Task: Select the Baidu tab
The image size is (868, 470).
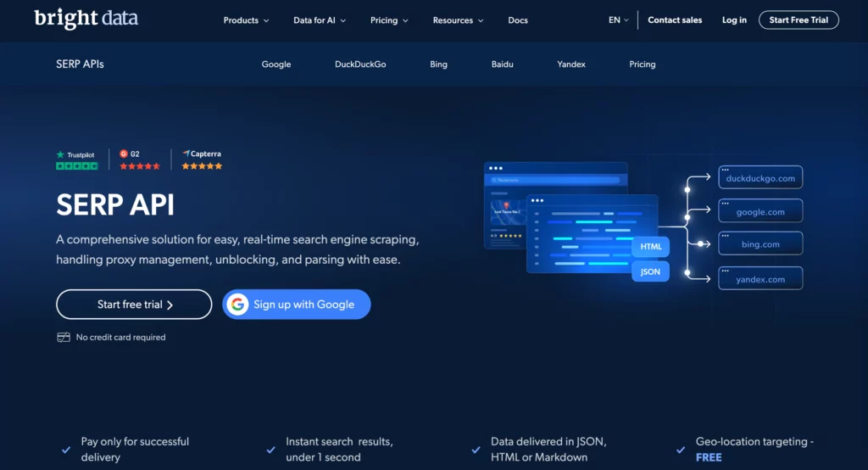Action: (502, 64)
